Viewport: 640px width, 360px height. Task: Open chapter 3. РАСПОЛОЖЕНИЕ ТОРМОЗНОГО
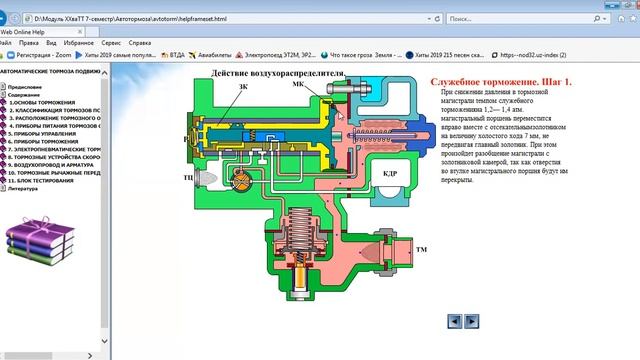coord(54,118)
